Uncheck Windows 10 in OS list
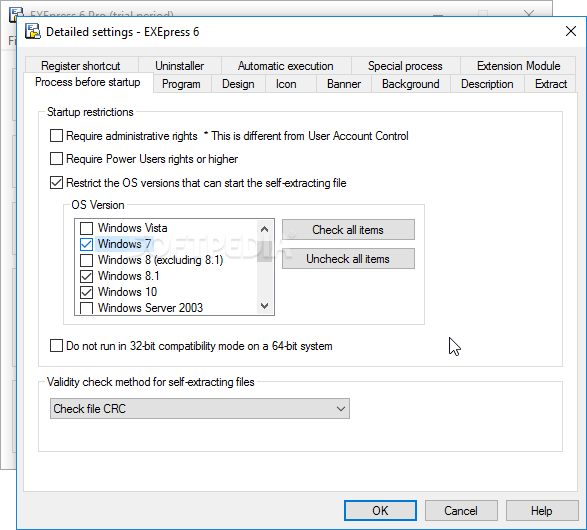 (x=86, y=292)
